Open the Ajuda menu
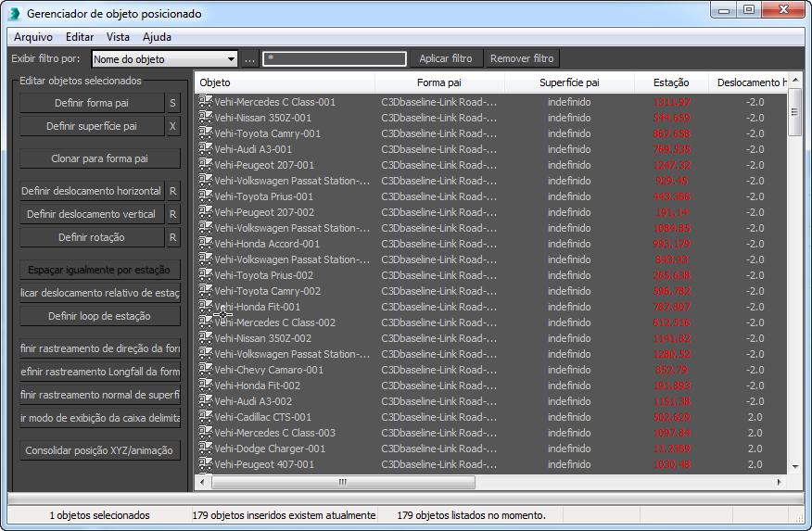 [157, 37]
